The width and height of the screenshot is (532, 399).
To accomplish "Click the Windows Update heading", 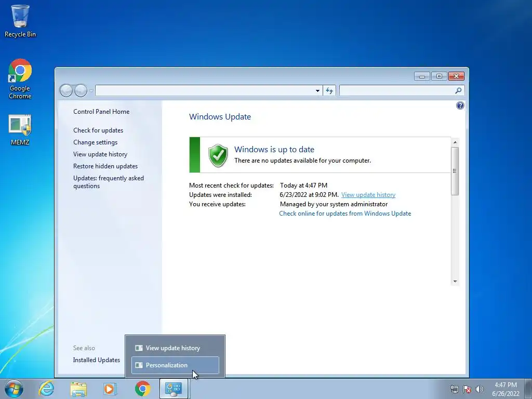I will [220, 117].
